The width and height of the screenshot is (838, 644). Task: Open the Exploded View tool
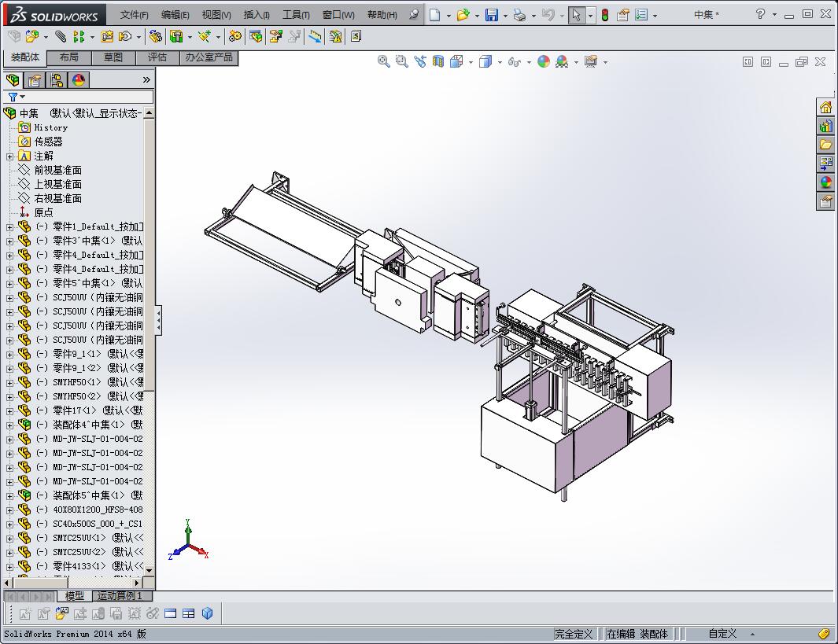tap(275, 36)
